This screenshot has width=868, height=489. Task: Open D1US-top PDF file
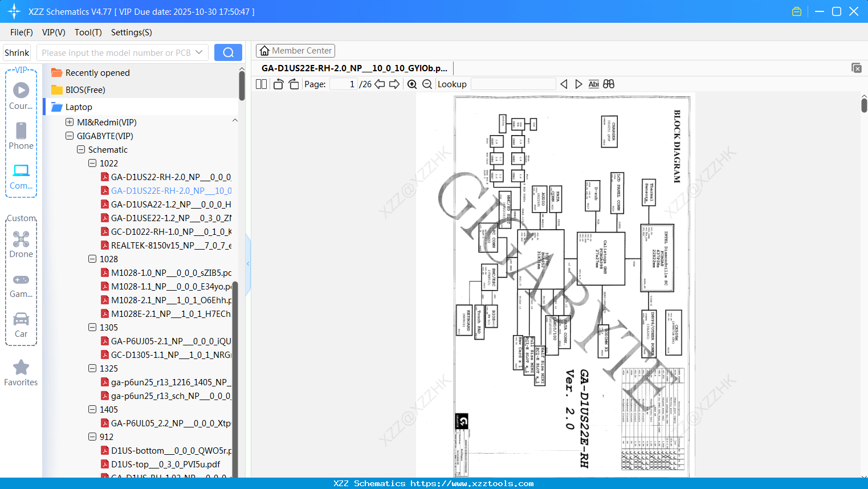click(x=165, y=464)
